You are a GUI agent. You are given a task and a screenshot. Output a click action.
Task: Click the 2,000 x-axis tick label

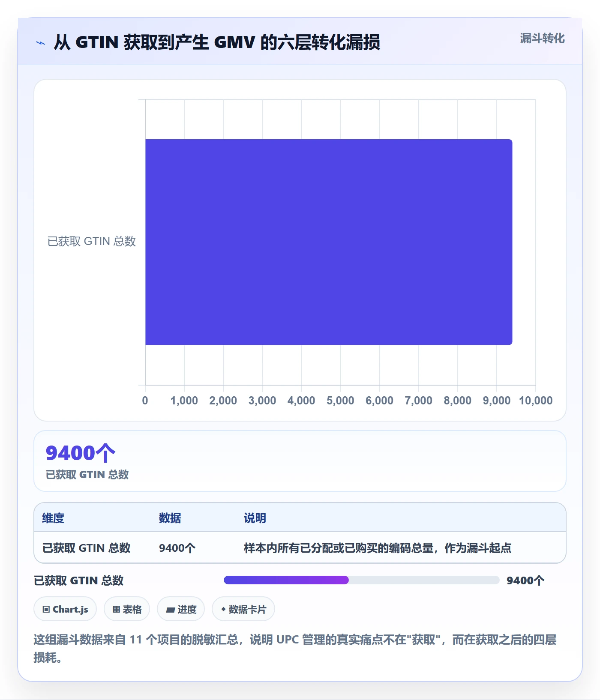point(223,401)
